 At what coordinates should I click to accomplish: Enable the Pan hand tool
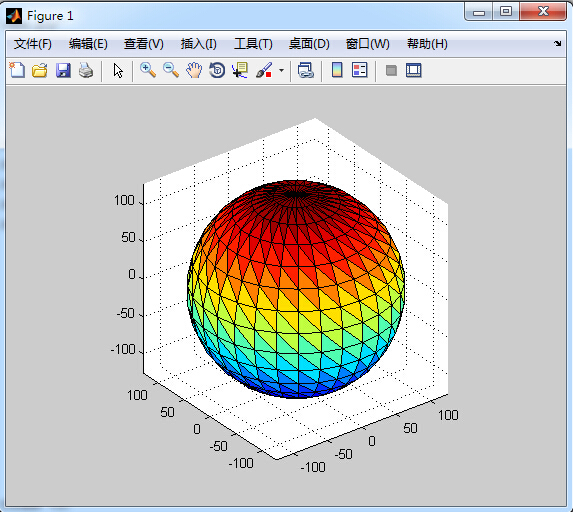coord(194,70)
